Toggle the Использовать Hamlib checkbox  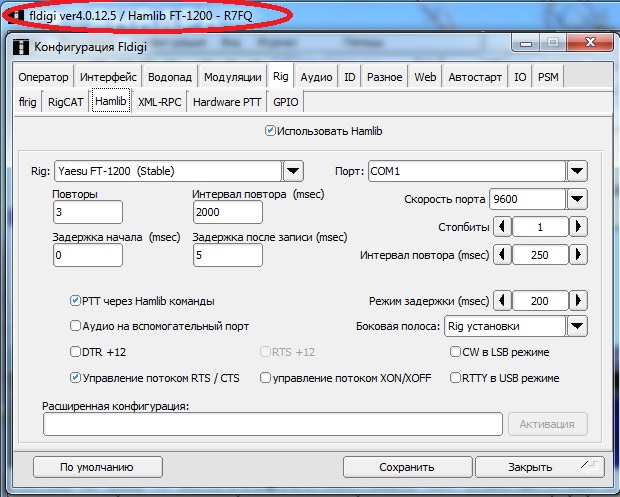click(270, 131)
